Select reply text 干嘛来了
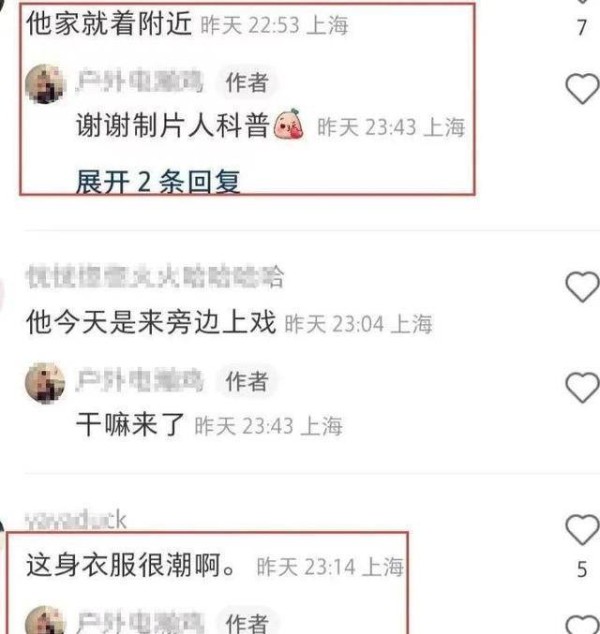Image resolution: width=600 pixels, height=634 pixels. click(x=130, y=425)
